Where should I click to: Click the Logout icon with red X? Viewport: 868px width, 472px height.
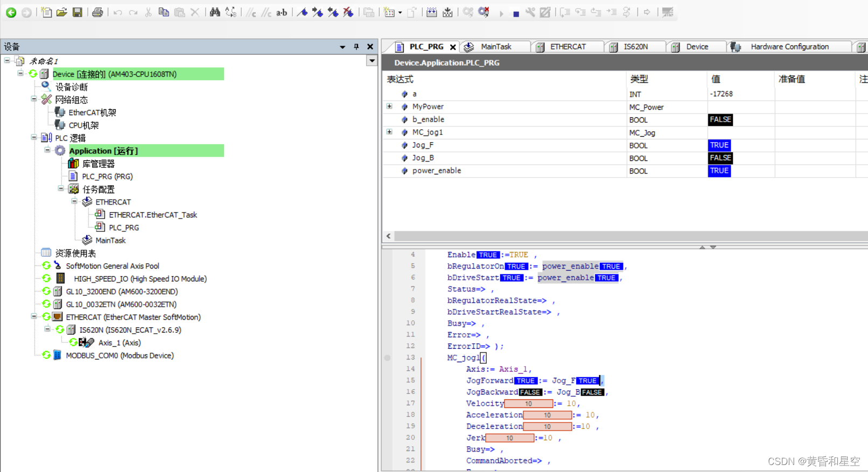(x=484, y=12)
